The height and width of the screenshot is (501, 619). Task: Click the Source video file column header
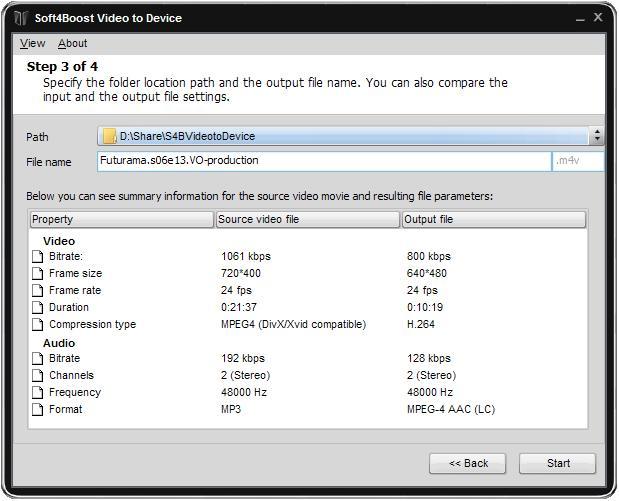(x=308, y=220)
